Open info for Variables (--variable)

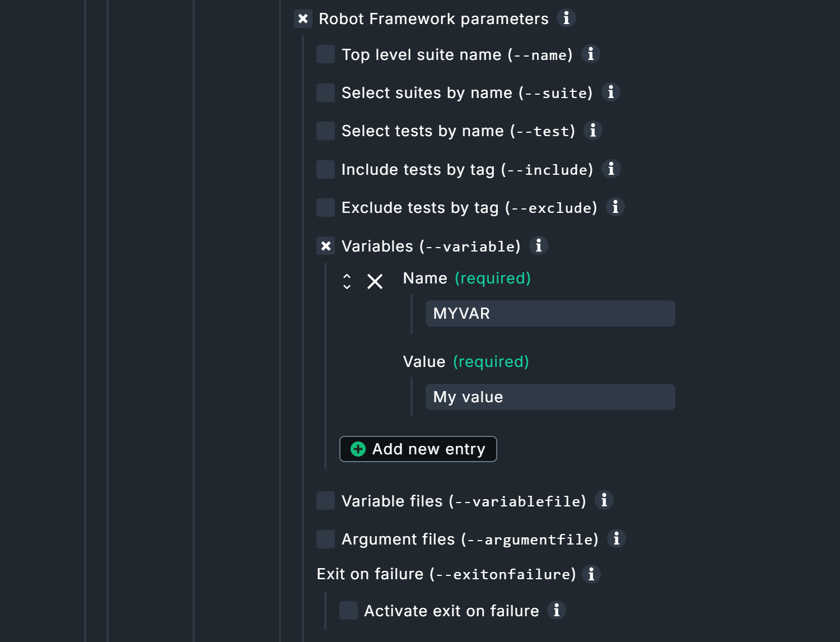(x=538, y=246)
